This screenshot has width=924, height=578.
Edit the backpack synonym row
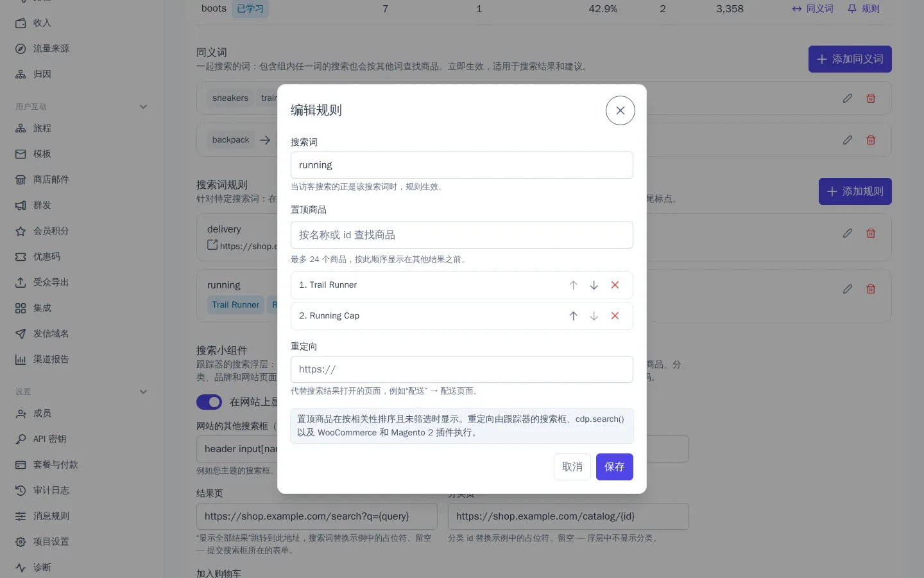(848, 140)
